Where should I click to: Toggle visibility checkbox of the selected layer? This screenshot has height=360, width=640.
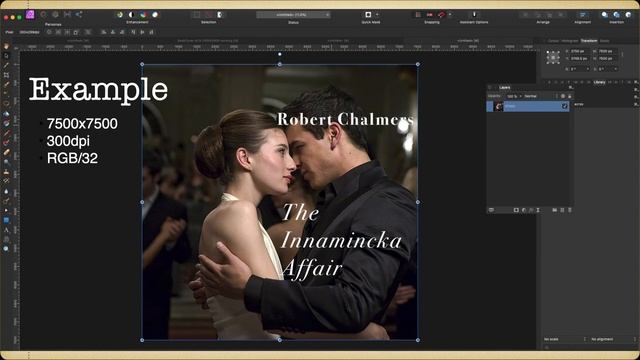click(564, 107)
